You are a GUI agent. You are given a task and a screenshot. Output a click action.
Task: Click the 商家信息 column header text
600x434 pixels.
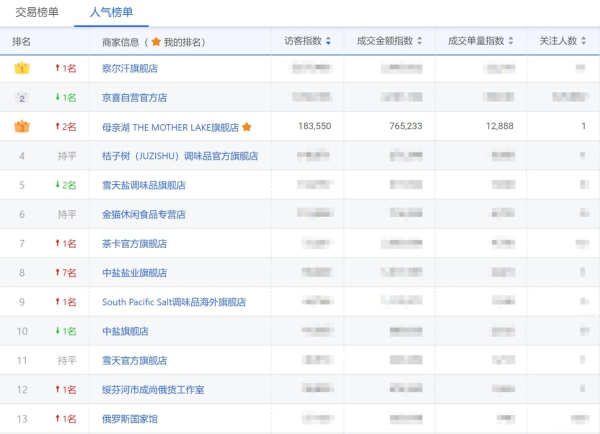point(121,42)
